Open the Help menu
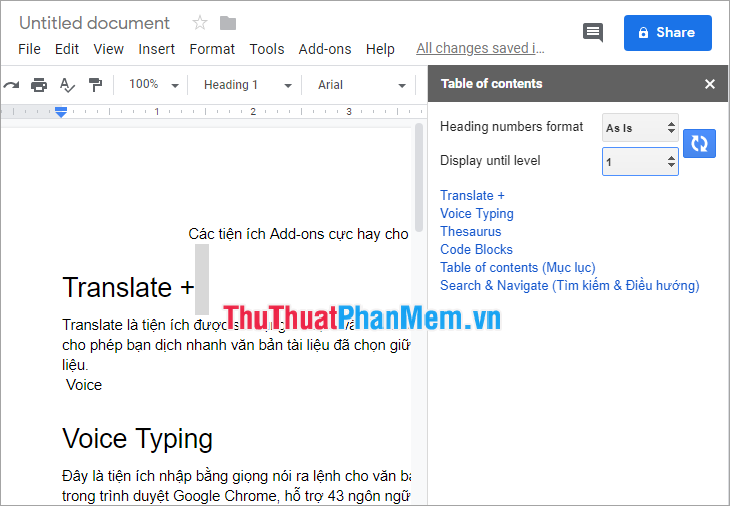Viewport: 730px width, 506px height. coord(380,49)
